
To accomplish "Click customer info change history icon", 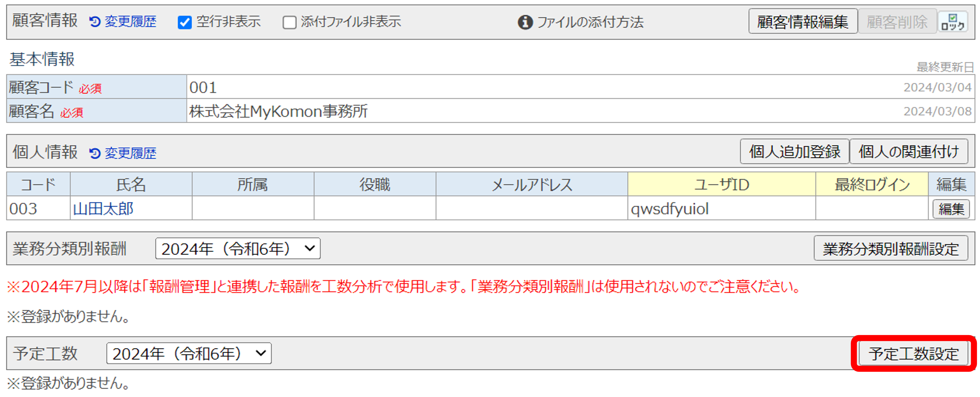I will [x=95, y=22].
